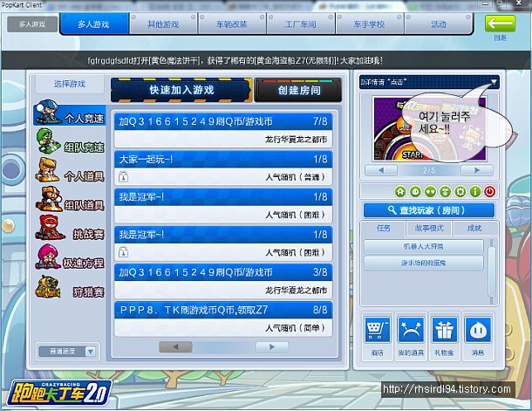
Task: Click the mission list scrollbar
Action: pyautogui.click(x=491, y=271)
